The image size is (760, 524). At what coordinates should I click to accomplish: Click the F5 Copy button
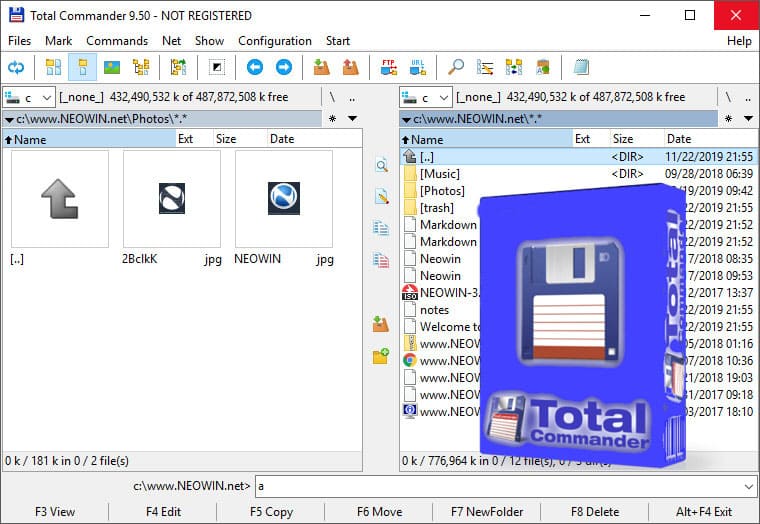(x=271, y=512)
